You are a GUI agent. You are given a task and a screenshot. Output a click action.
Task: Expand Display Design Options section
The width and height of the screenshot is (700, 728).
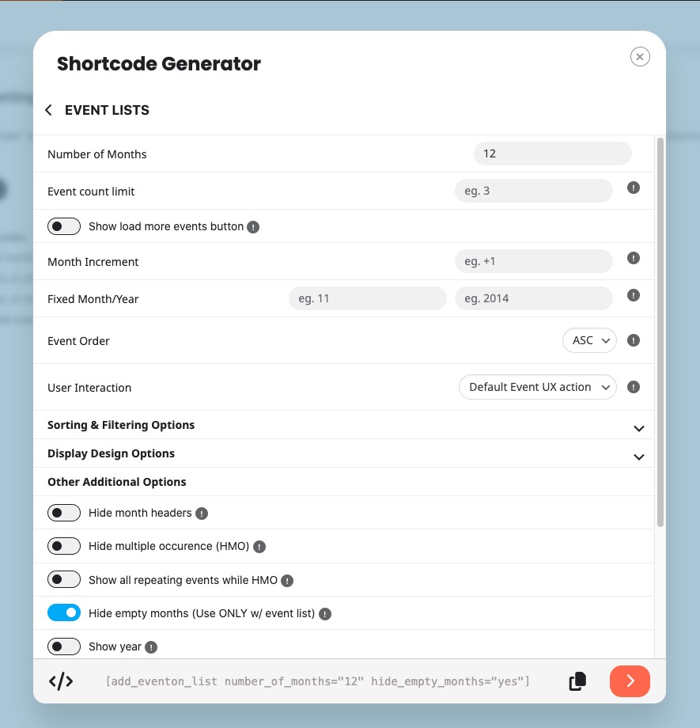coord(639,457)
